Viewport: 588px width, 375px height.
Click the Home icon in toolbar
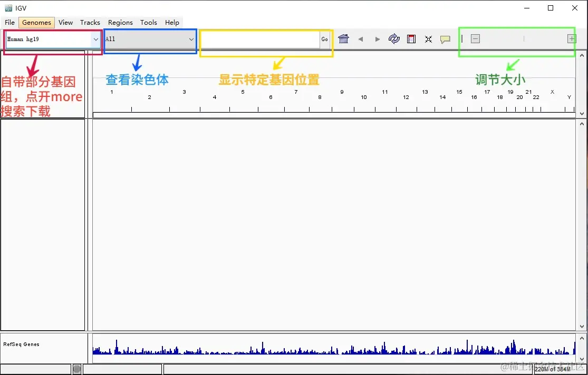pyautogui.click(x=343, y=39)
